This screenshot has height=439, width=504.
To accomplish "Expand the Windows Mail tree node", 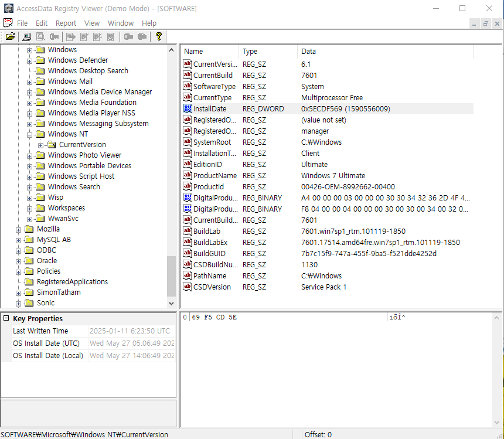I will [29, 82].
